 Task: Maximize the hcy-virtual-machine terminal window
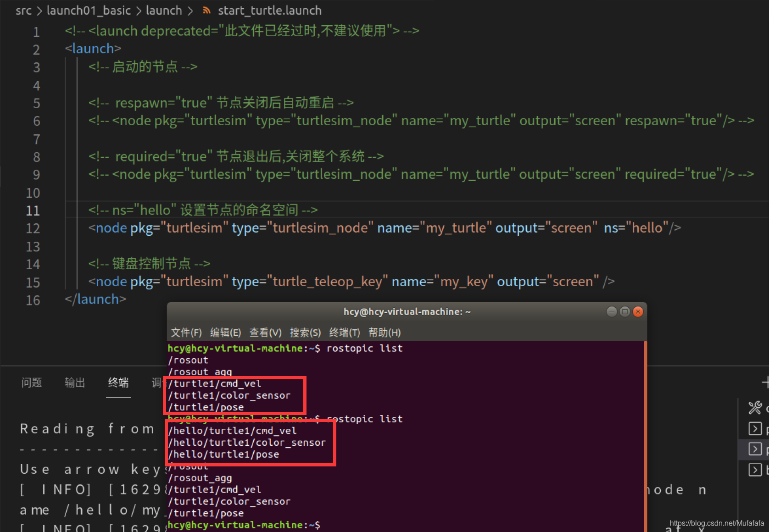pyautogui.click(x=624, y=312)
